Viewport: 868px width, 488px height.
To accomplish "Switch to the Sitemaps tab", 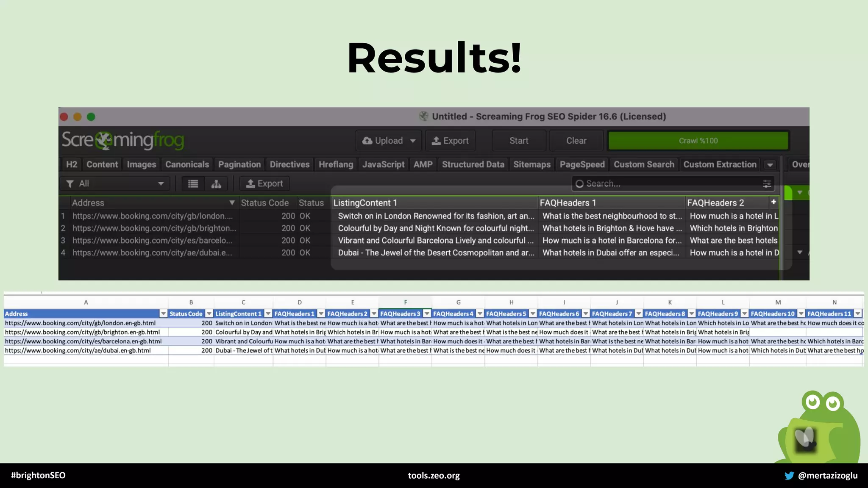I will 532,164.
